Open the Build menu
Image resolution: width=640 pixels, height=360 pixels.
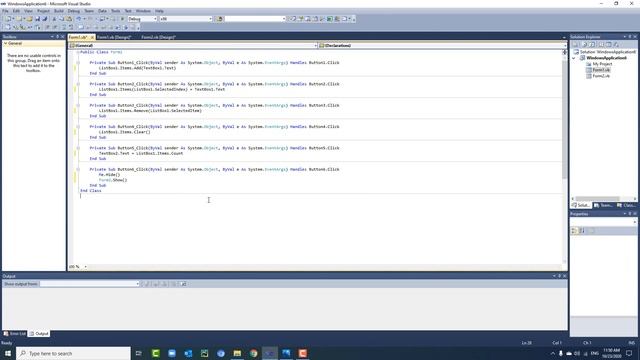[59, 11]
